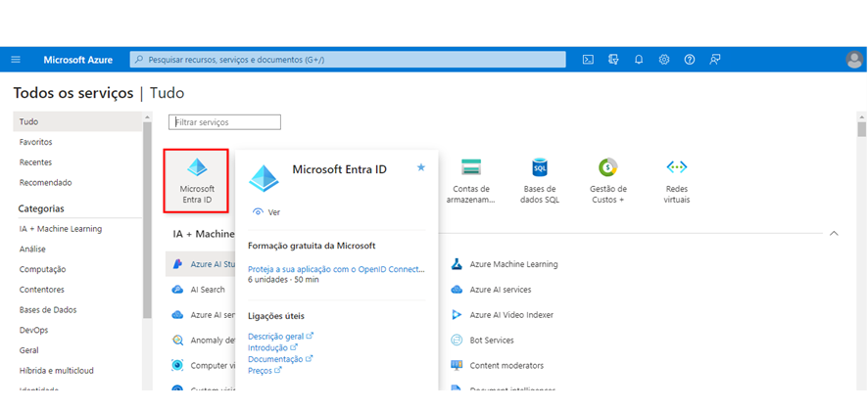Open Anomaly detectors entry
868x410 pixels.
pos(203,341)
